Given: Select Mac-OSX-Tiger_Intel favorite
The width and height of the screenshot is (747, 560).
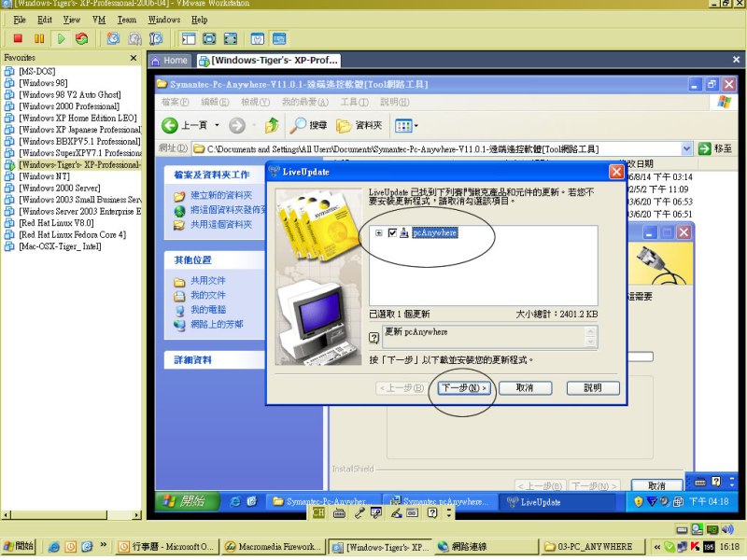Looking at the screenshot, I should 60,246.
